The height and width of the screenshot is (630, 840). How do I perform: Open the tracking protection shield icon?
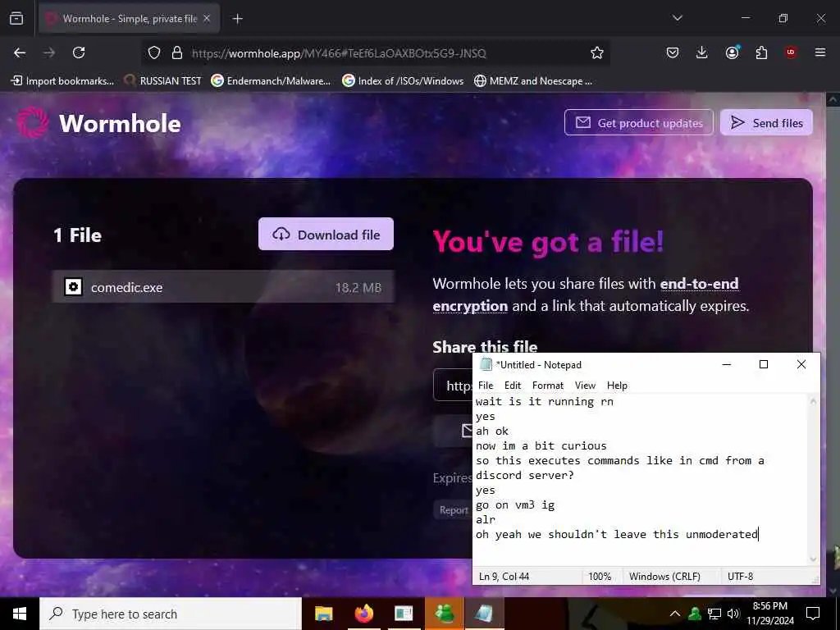click(x=154, y=52)
